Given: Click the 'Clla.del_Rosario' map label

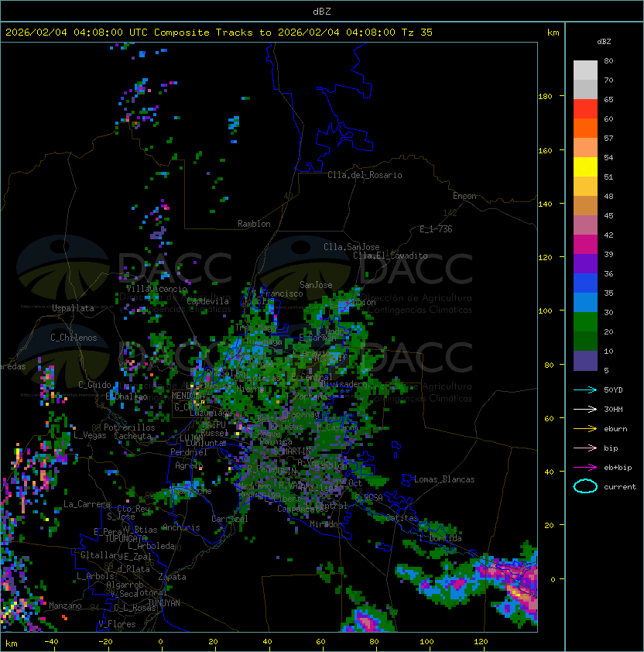Looking at the screenshot, I should [365, 175].
